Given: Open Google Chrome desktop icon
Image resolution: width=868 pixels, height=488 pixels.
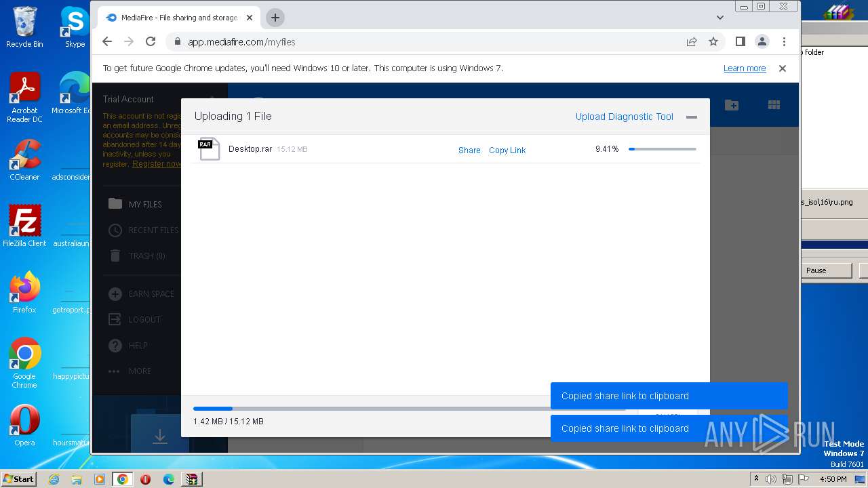Looking at the screenshot, I should pos(24,363).
